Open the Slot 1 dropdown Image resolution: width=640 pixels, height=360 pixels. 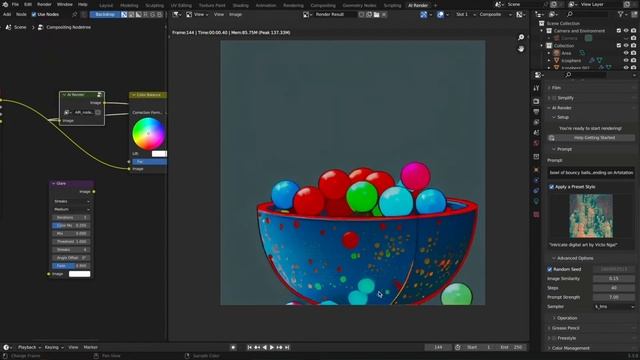click(x=465, y=14)
